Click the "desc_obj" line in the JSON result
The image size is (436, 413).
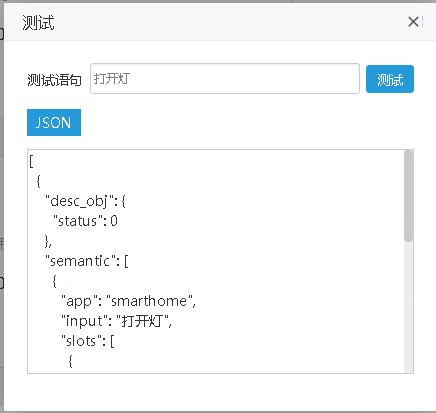85,201
